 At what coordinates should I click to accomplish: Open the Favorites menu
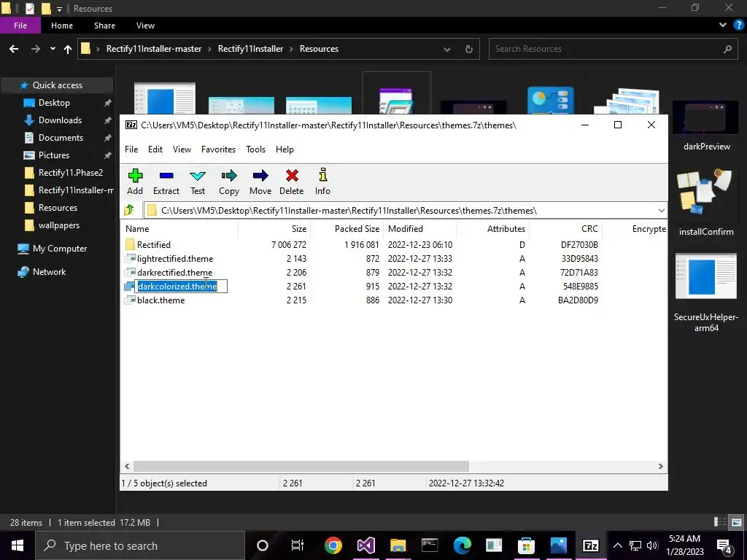[x=218, y=149]
